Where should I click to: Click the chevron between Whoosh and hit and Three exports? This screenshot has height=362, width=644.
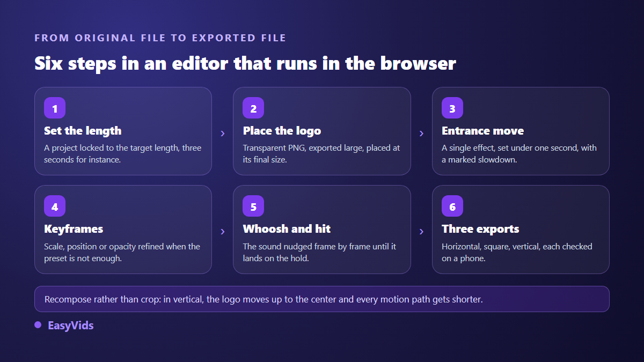coord(421,232)
